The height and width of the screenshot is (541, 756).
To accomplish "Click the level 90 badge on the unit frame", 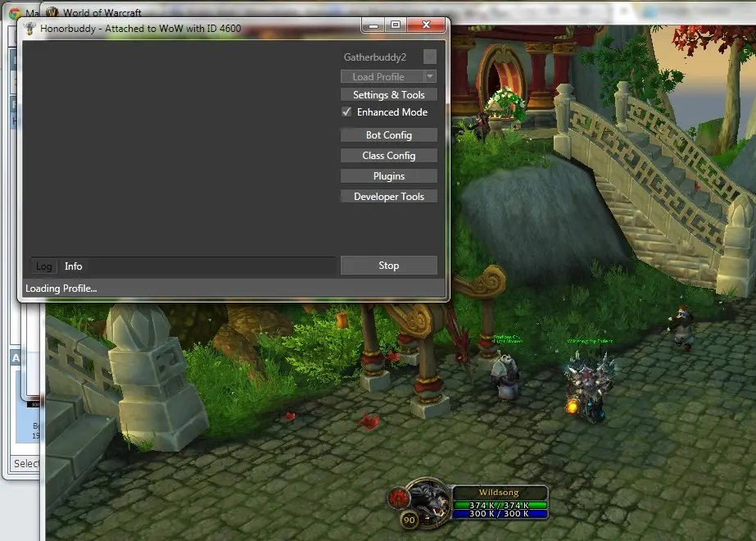I will click(408, 518).
